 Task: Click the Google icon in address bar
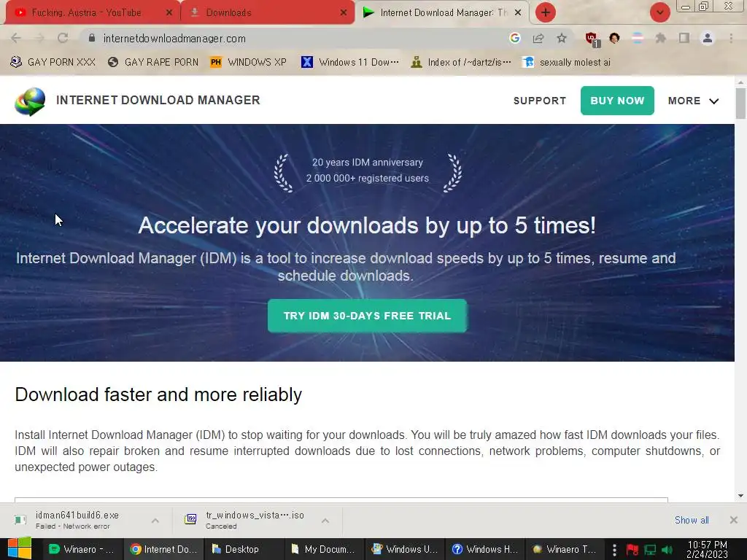pyautogui.click(x=514, y=38)
